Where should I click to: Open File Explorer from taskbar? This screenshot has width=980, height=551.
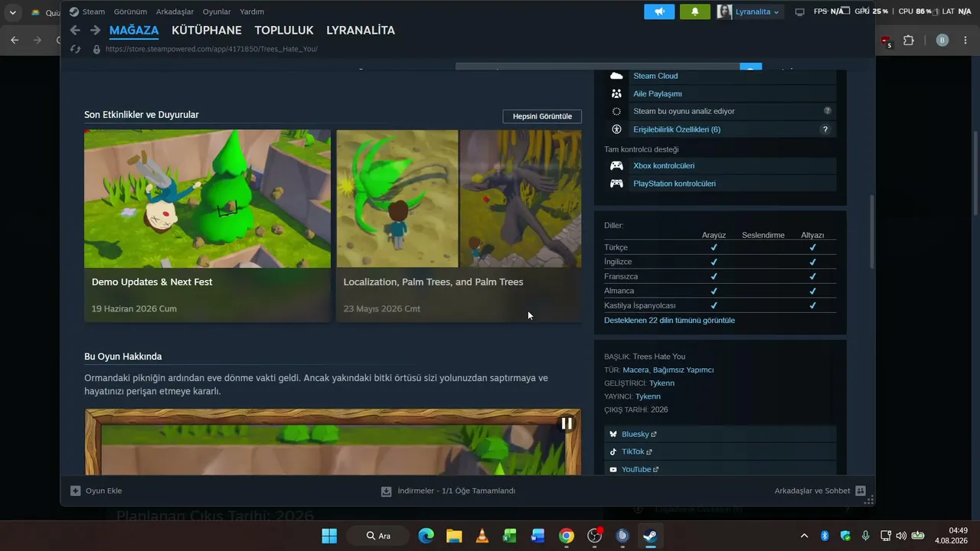click(x=454, y=536)
